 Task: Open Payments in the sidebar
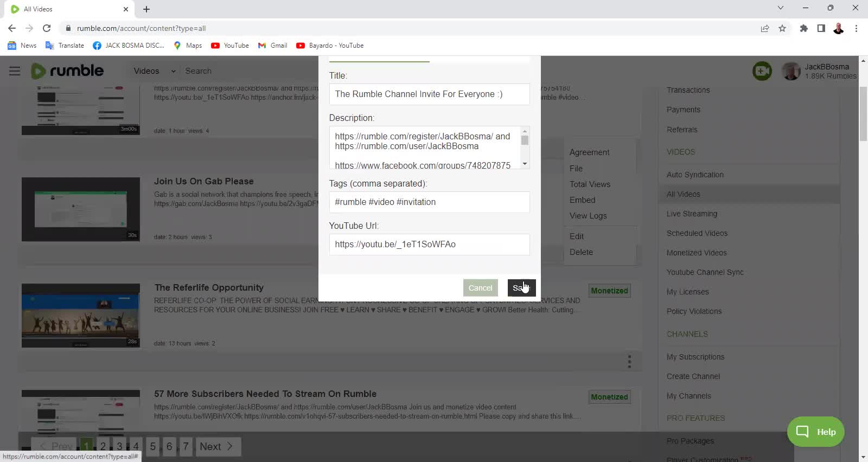point(683,110)
